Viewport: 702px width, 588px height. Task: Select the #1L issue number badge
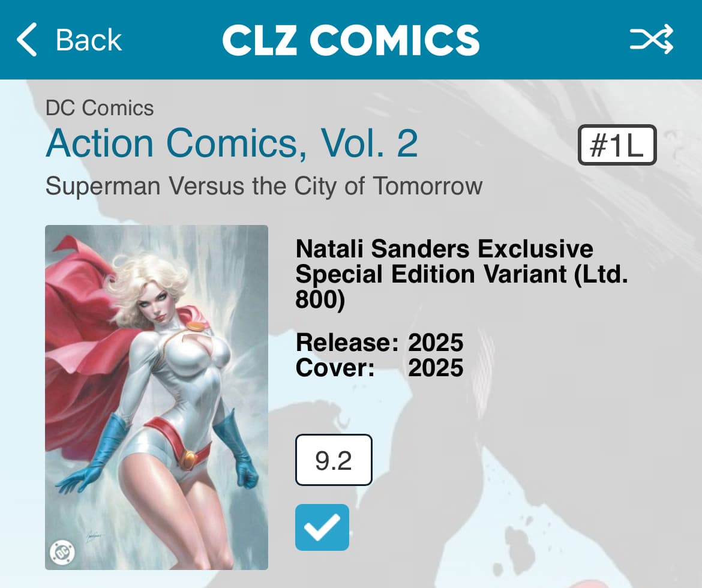click(x=617, y=145)
